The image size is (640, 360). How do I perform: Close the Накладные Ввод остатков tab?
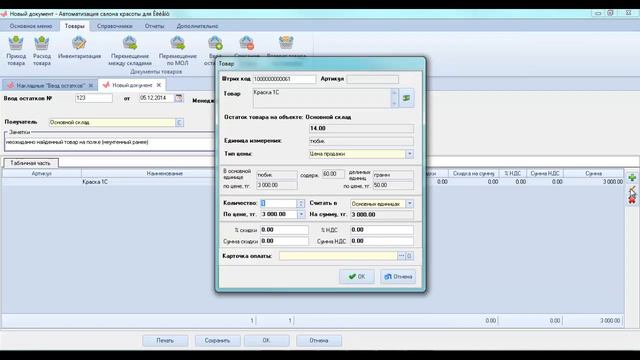(x=91, y=85)
